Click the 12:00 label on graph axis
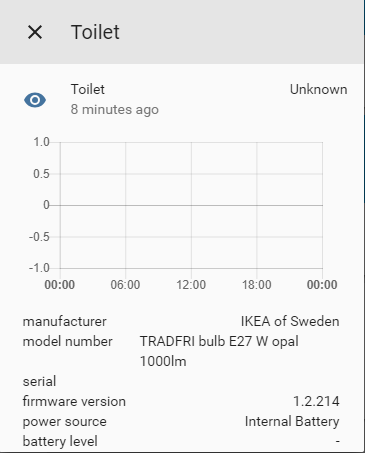Image resolution: width=365 pixels, height=453 pixels. click(x=191, y=285)
